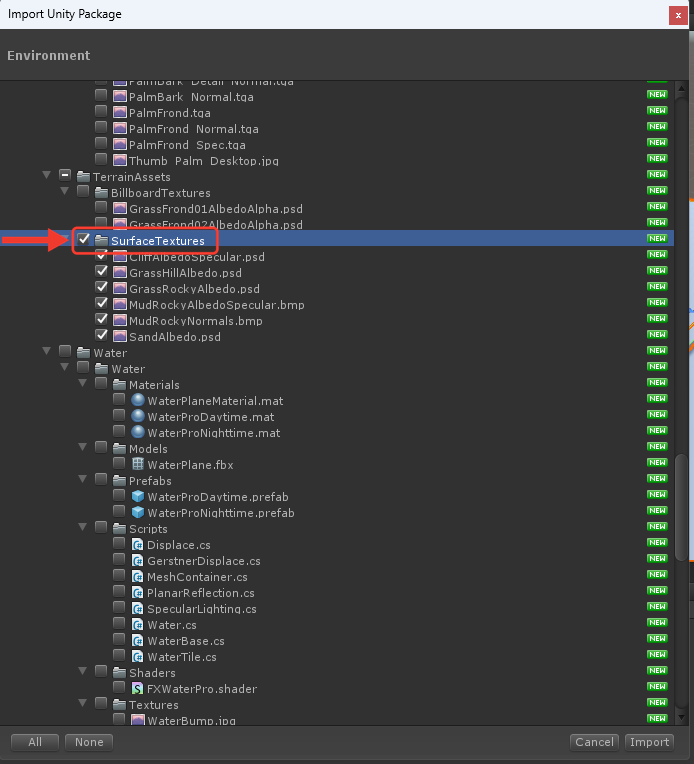The width and height of the screenshot is (694, 764).
Task: Uncheck the GrassHillAlbedo.psd checkbox
Action: click(101, 271)
